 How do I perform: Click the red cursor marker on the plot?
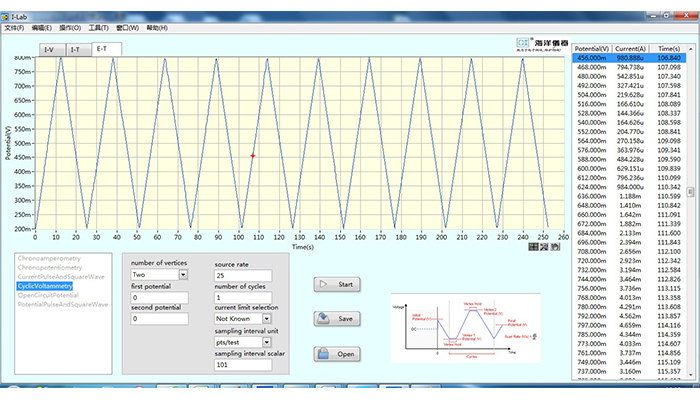253,155
